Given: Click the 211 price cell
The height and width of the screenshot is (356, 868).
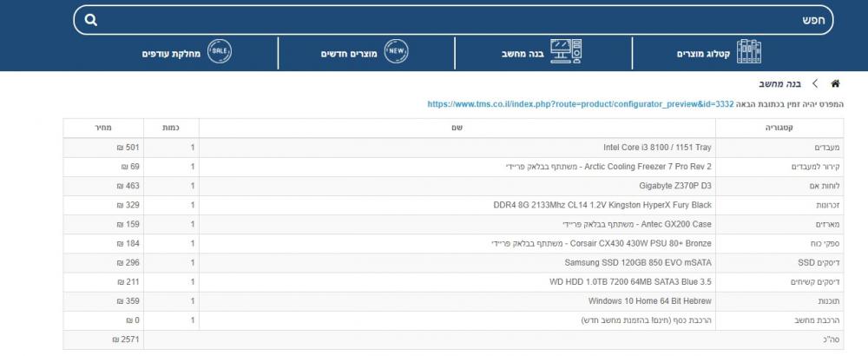Looking at the screenshot, I should (103, 282).
